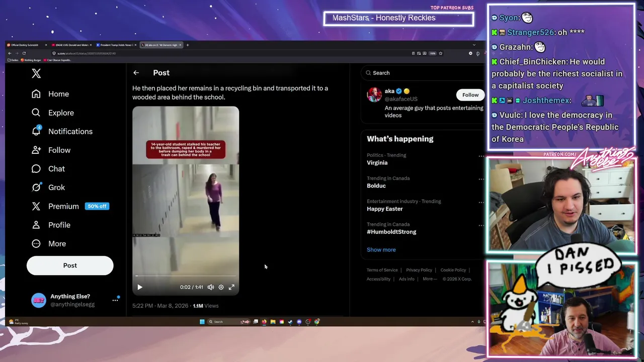Click the X search field
The width and height of the screenshot is (644, 362).
coord(424,73)
